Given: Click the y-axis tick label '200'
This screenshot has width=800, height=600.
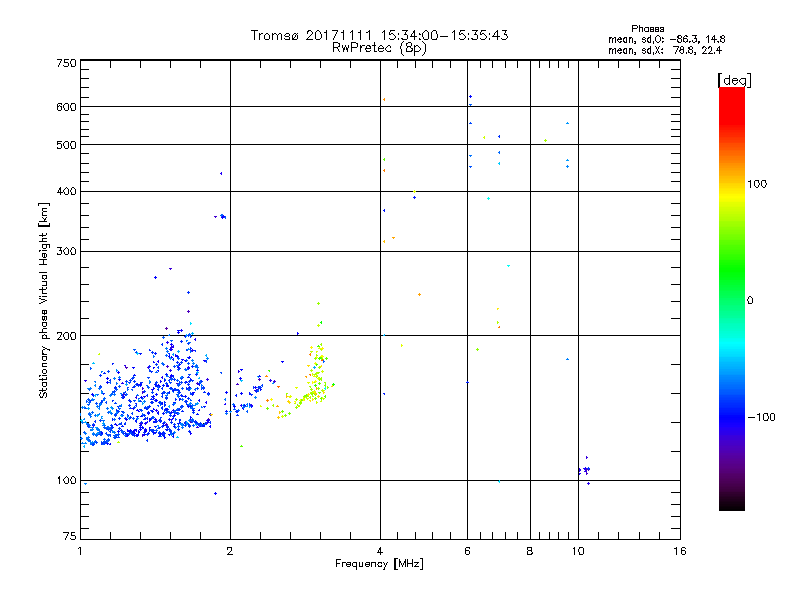Looking at the screenshot, I should click(x=66, y=336).
